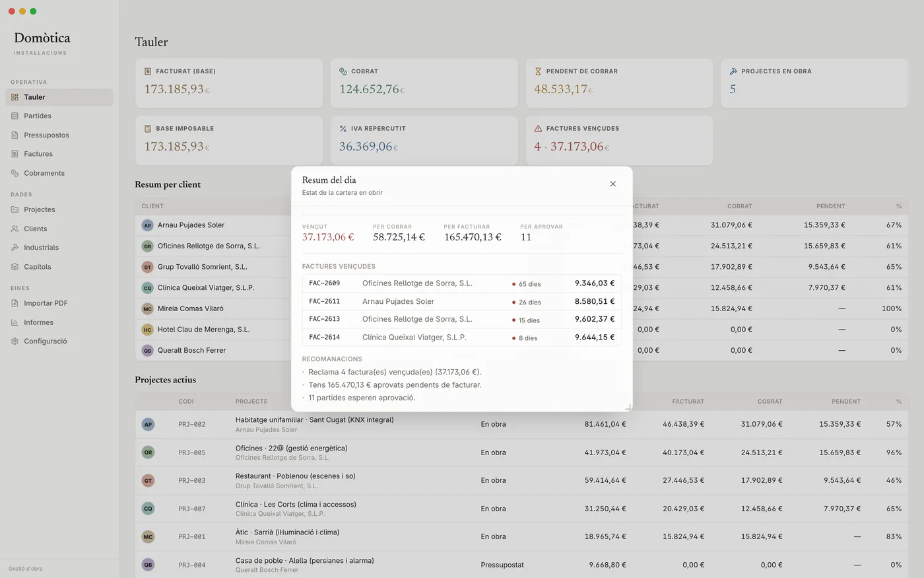This screenshot has width=924, height=578.
Task: Open the Partides section
Action: pyautogui.click(x=59, y=116)
